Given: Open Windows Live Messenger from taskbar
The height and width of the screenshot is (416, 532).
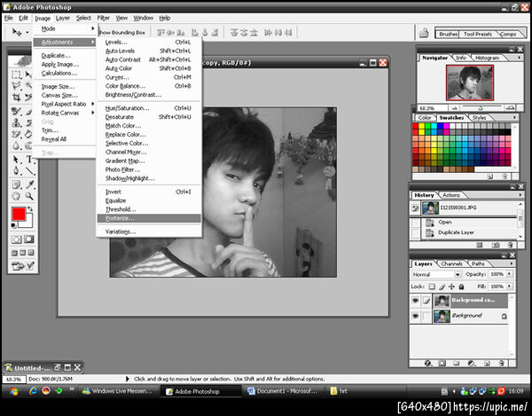Looking at the screenshot, I should click(119, 391).
